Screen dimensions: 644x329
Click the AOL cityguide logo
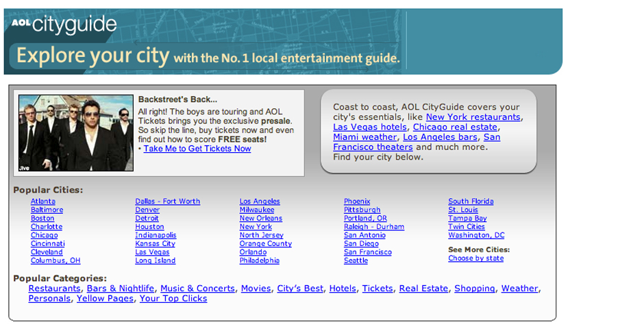point(64,24)
